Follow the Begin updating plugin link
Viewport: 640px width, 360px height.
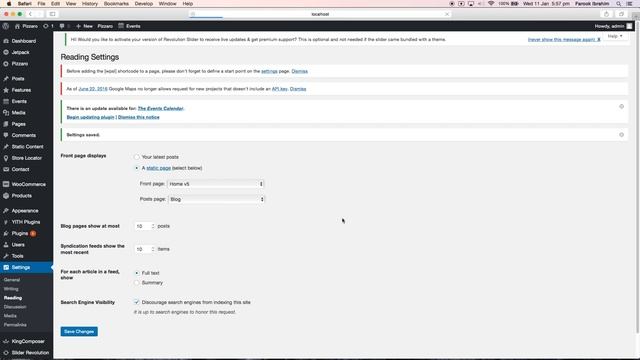[91, 117]
